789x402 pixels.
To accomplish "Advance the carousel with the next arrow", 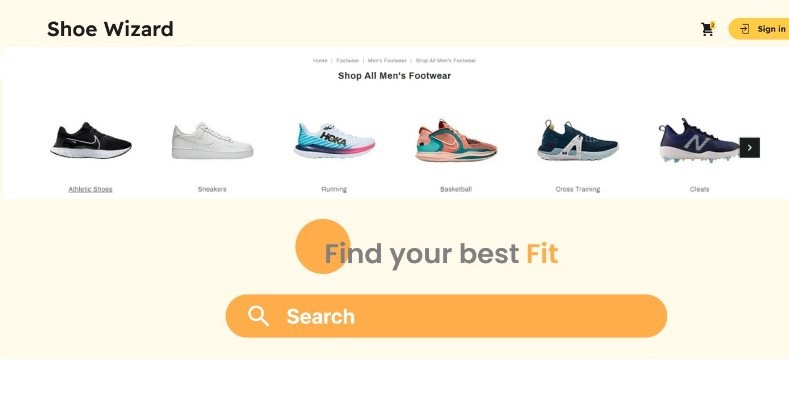I will coord(749,147).
